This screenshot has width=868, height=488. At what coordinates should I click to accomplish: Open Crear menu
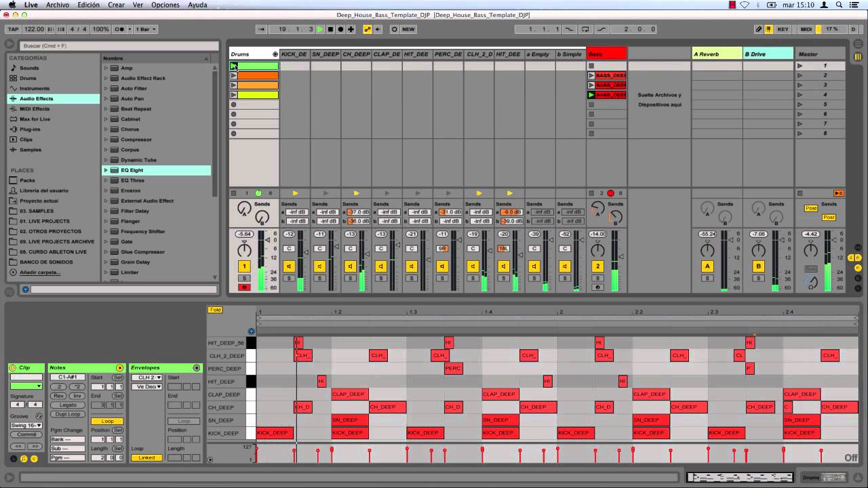[116, 5]
